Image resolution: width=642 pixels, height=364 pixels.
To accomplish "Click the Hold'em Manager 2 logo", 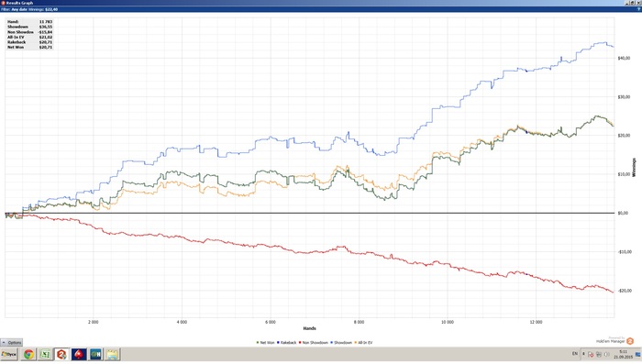I will [x=630, y=341].
